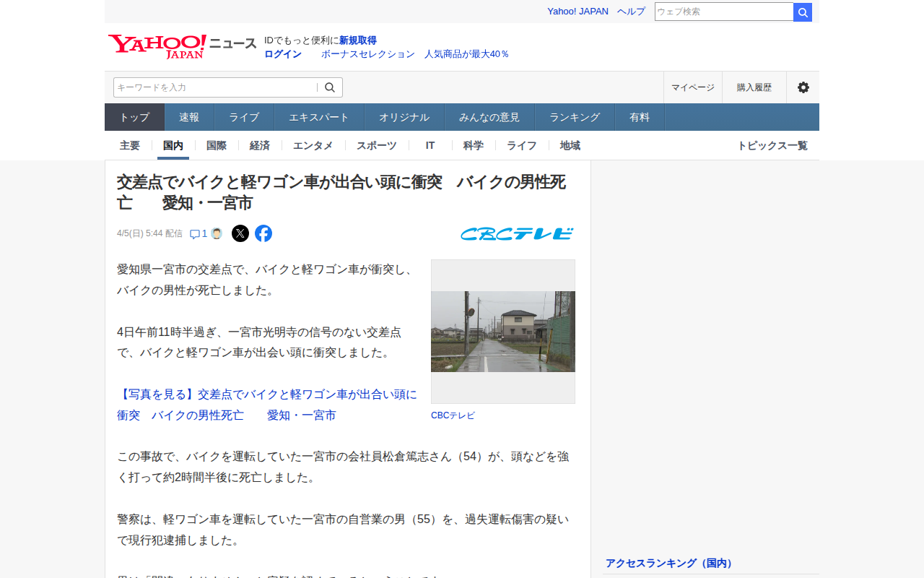Click the article headline 交差点でバイクと軽ワゴン車
Image resolution: width=924 pixels, height=578 pixels.
tap(341, 192)
